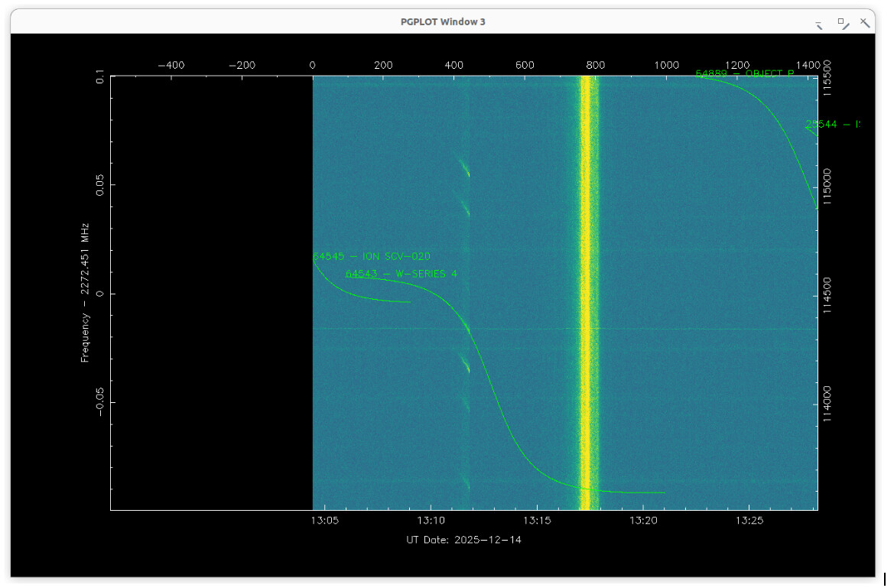Image resolution: width=894 pixels, height=588 pixels.
Task: Click the bright yellow vertical signal band
Action: 587,291
